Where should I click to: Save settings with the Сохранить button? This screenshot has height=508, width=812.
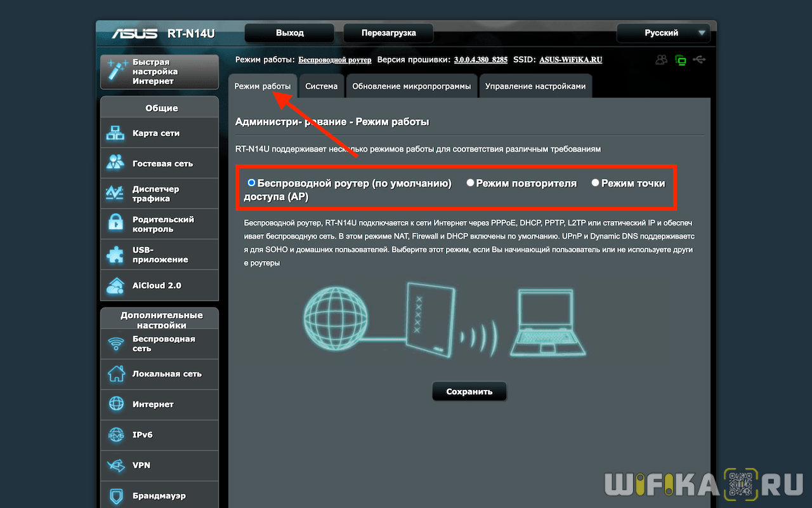click(469, 392)
